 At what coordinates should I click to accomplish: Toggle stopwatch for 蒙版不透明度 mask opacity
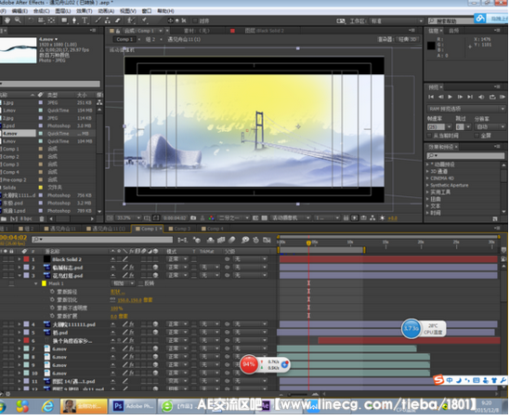pyautogui.click(x=52, y=308)
